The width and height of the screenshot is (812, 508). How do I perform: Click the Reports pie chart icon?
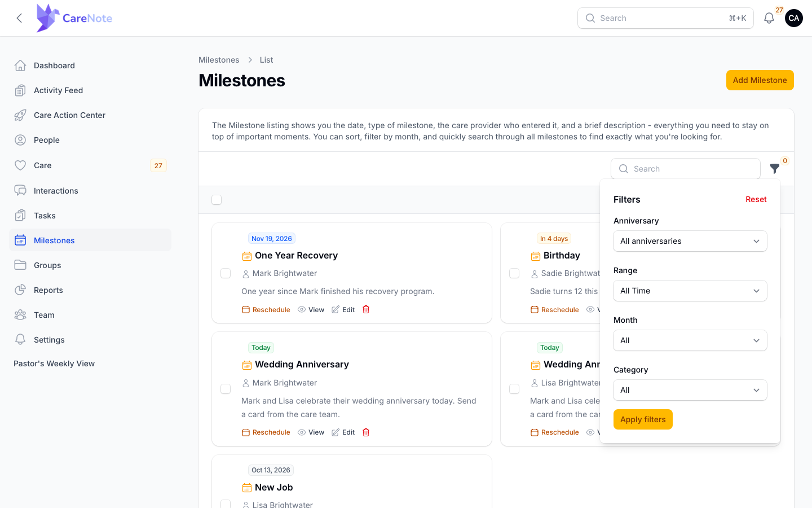pyautogui.click(x=20, y=290)
